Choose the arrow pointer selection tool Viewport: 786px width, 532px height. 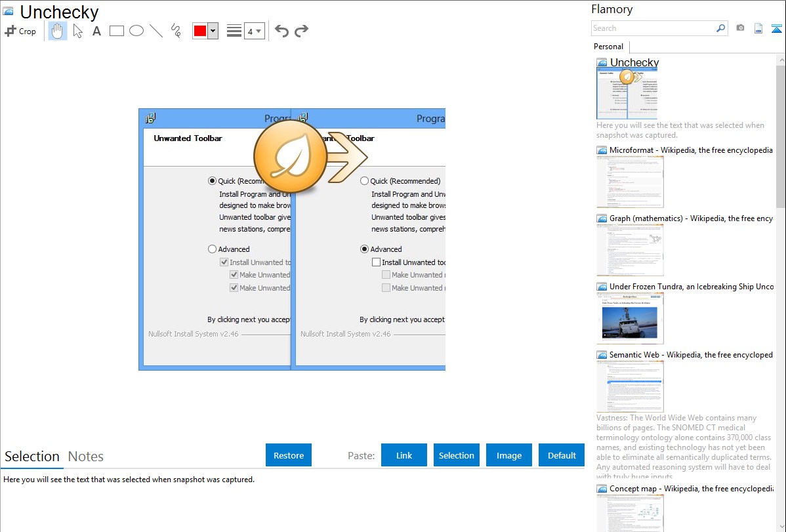tap(77, 31)
